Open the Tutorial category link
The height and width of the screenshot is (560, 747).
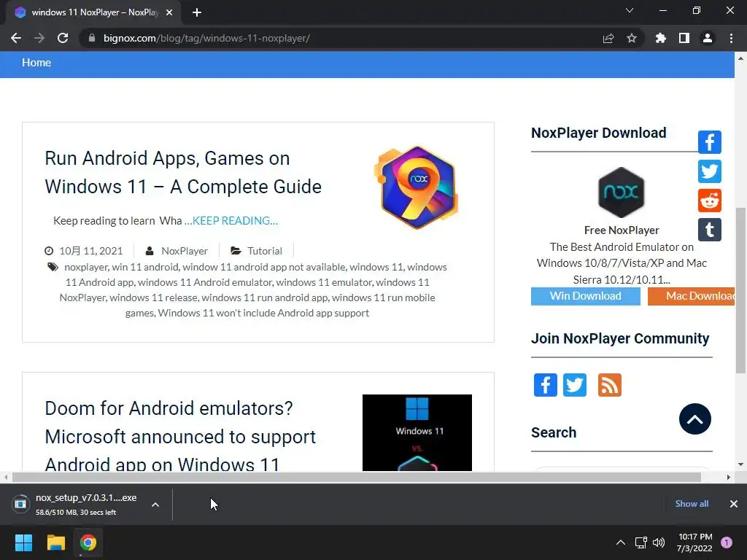click(264, 251)
